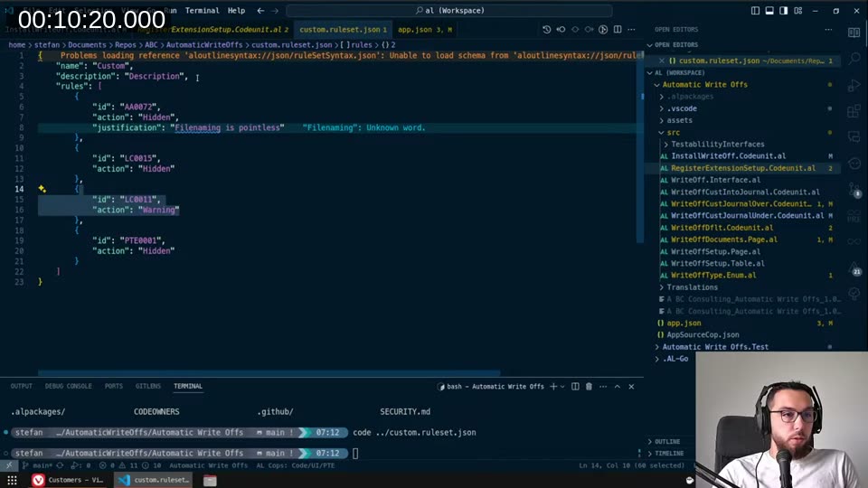Click the main branch in status bar

pos(37,465)
